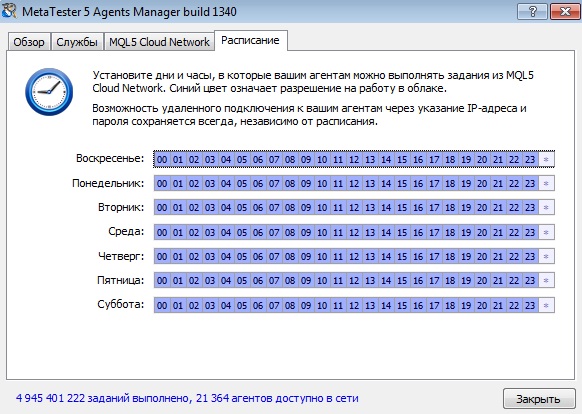582x414 pixels.
Task: Switch to the Обзор tab
Action: (29, 42)
